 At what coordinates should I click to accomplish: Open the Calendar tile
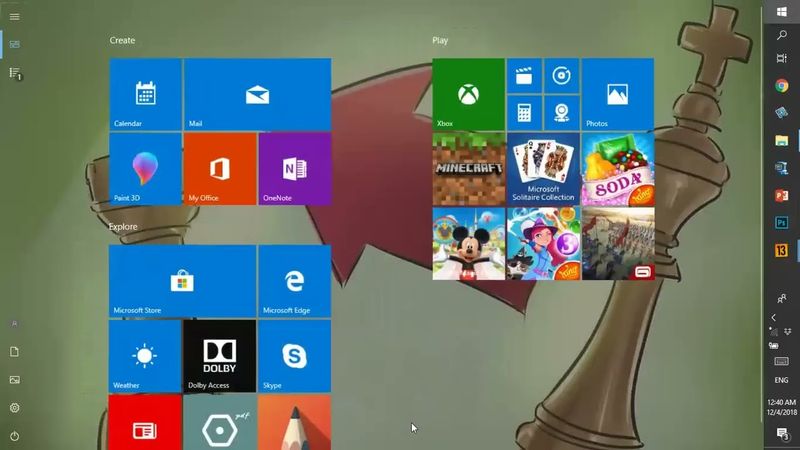coord(145,94)
